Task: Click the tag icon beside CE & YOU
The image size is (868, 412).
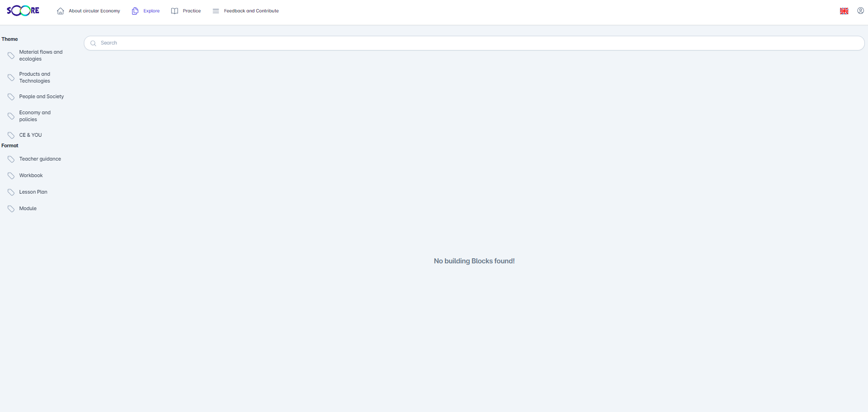Action: (11, 135)
